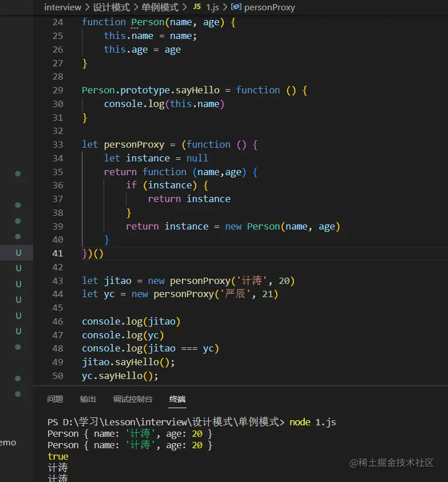Click the 单例模式 breadcrumb folder
The height and width of the screenshot is (482, 448).
click(160, 7)
